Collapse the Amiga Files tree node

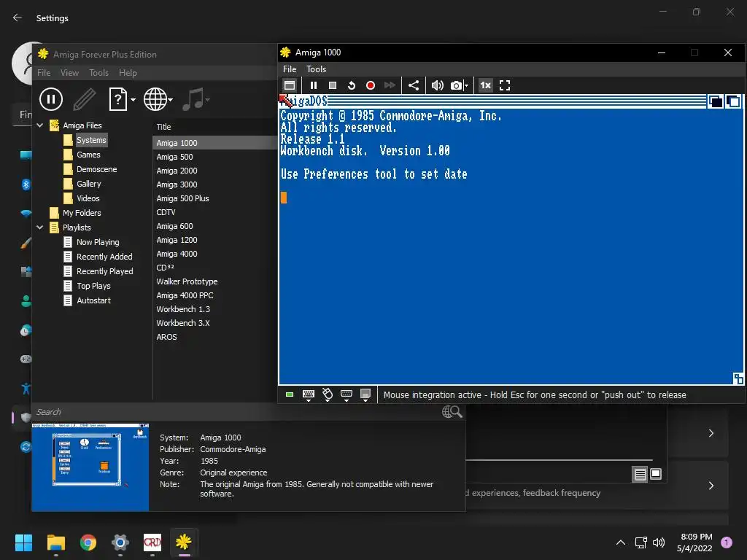[x=40, y=125]
